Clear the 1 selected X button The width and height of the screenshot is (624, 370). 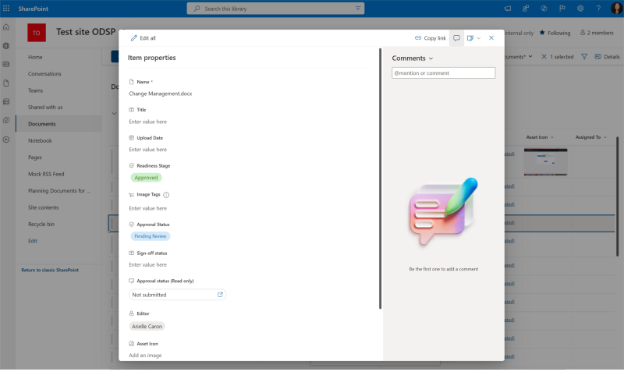(544, 57)
